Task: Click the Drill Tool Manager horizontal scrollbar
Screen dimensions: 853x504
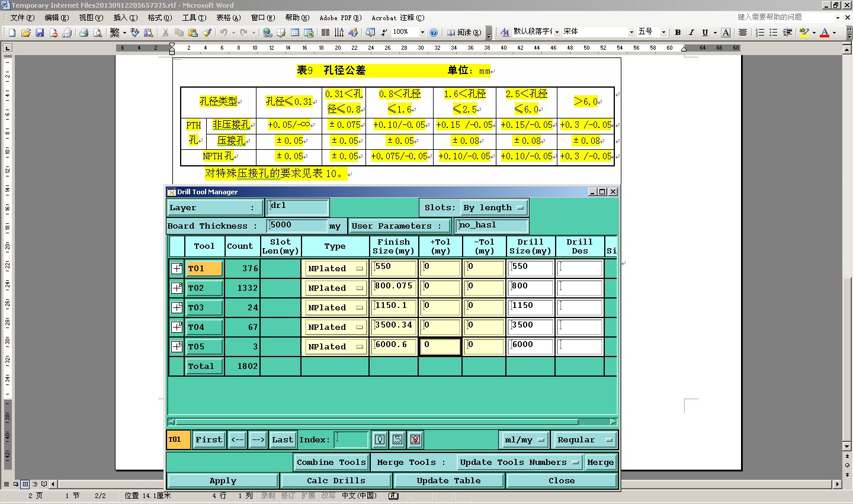Action: coord(393,422)
